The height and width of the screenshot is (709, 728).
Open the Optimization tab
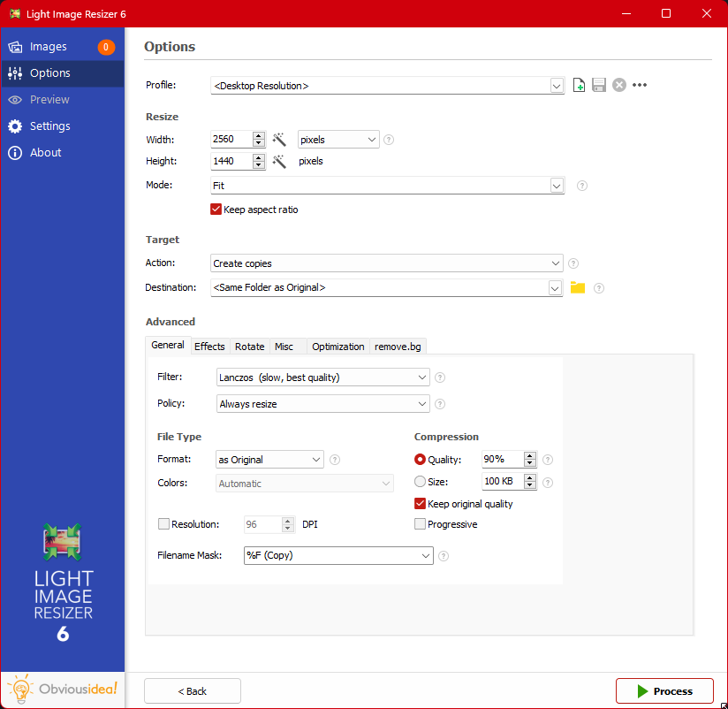[337, 347]
